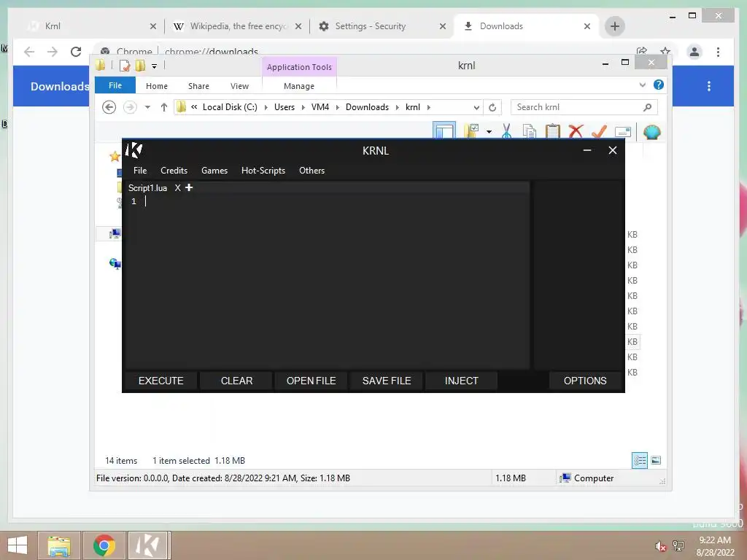
Task: Click the VM4 breadcrumb in the address bar
Action: click(x=320, y=107)
